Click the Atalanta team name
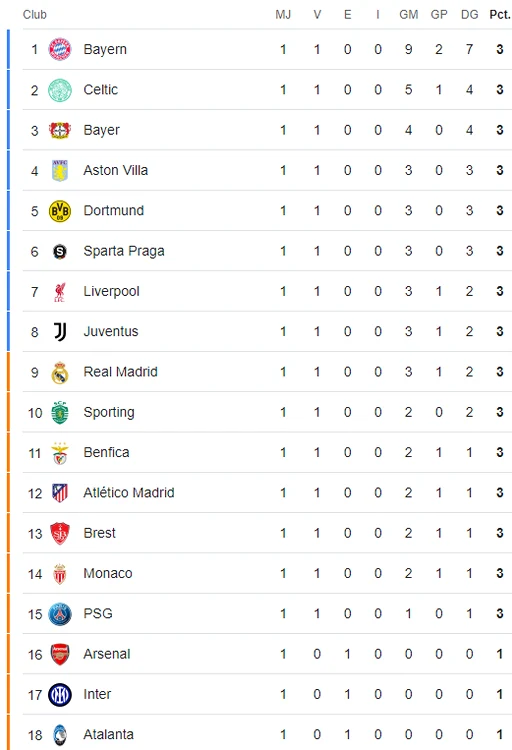Image resolution: width=512 pixels, height=750 pixels. (108, 734)
